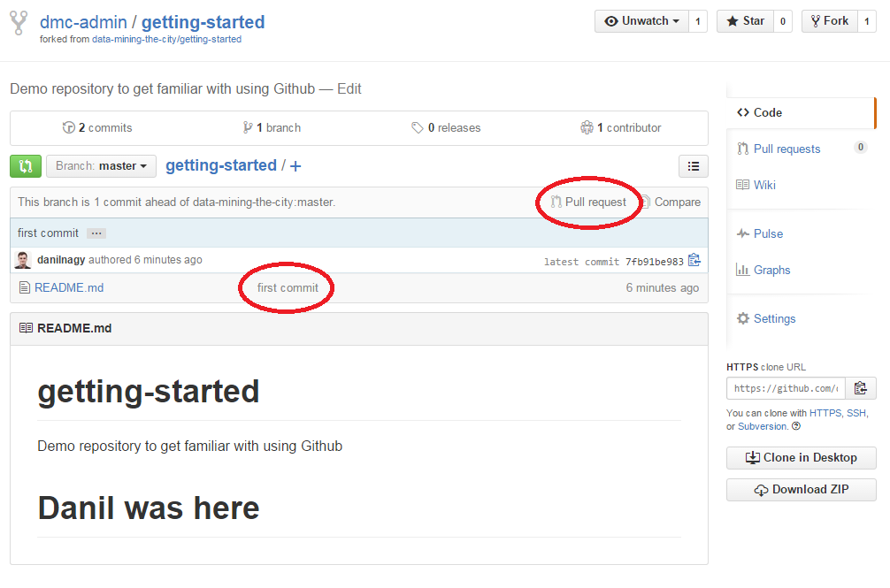Viewport: 890px width, 588px height.
Task: View the 0 releases page
Action: (x=446, y=127)
